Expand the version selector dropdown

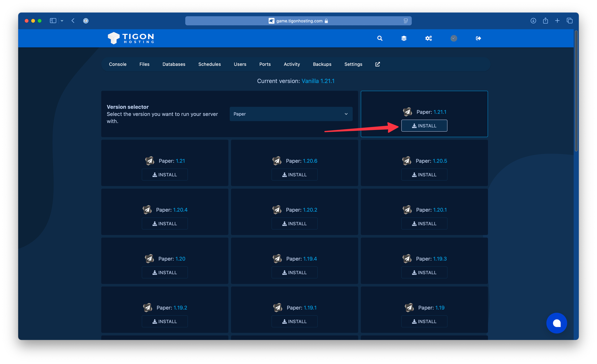click(x=292, y=114)
